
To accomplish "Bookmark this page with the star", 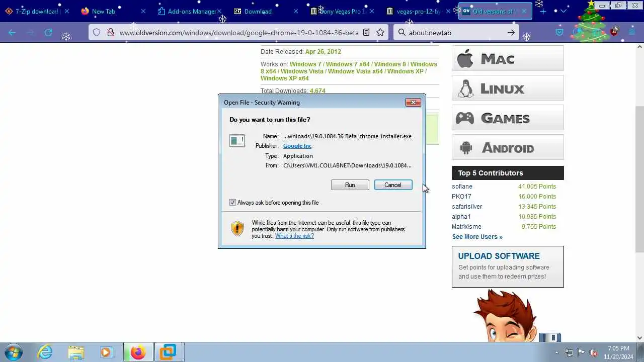I will pyautogui.click(x=380, y=32).
